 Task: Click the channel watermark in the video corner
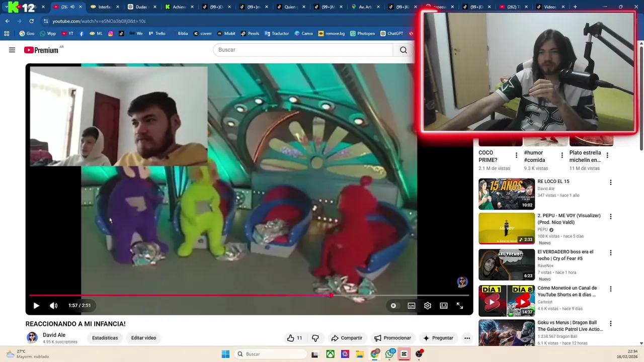point(462,282)
